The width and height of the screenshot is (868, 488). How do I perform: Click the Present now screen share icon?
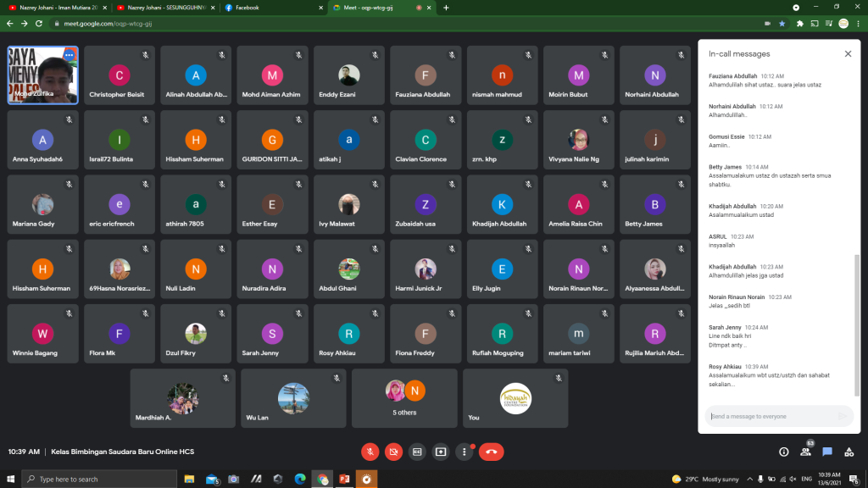pos(441,452)
